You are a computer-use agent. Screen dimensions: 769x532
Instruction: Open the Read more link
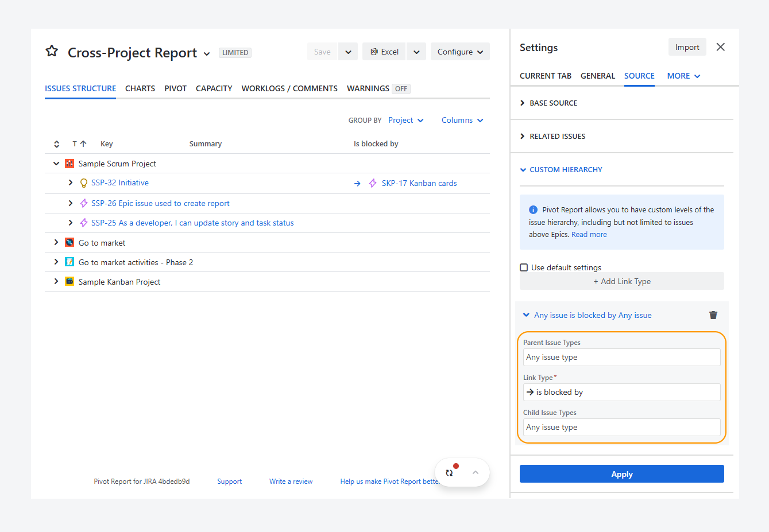(589, 235)
